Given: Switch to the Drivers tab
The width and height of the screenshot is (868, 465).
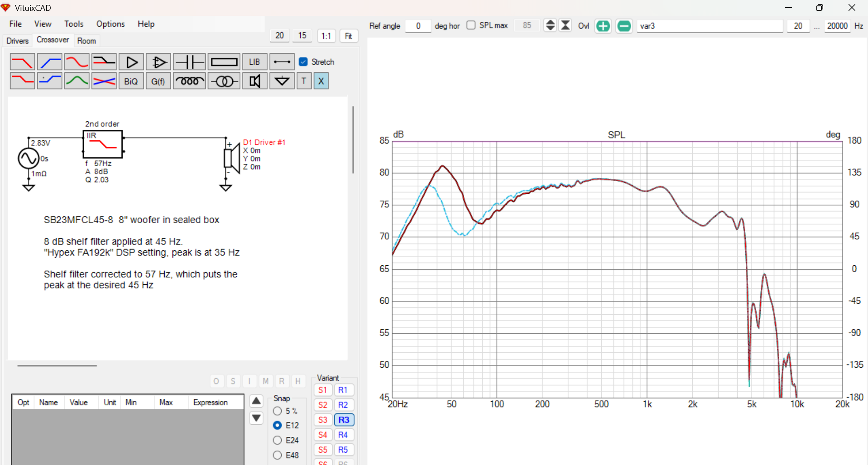Looking at the screenshot, I should (x=18, y=41).
